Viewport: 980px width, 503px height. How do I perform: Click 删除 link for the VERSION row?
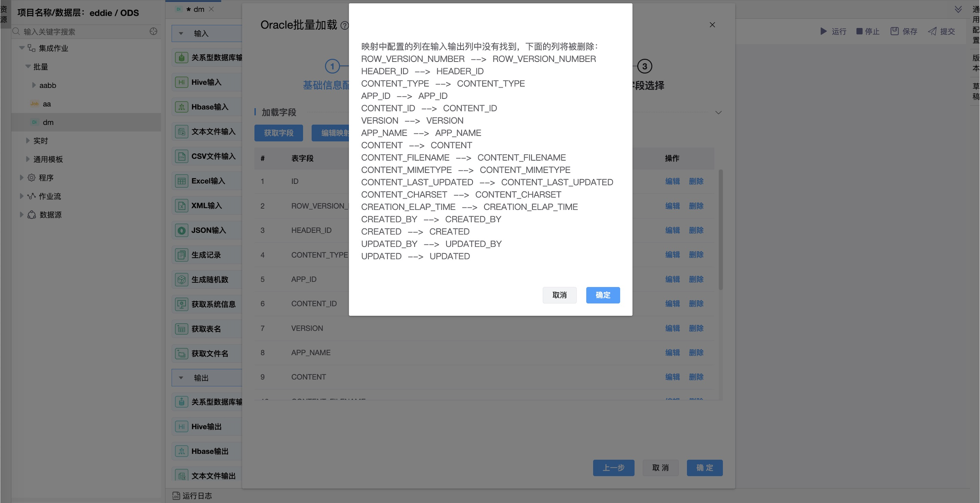pyautogui.click(x=696, y=328)
